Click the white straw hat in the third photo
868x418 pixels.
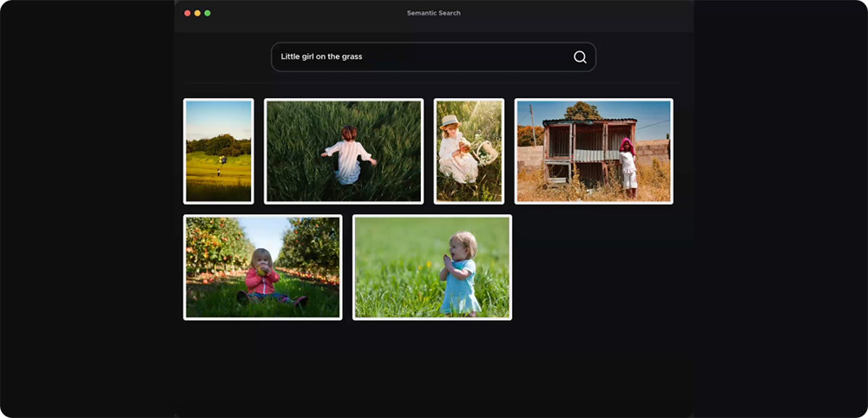450,122
